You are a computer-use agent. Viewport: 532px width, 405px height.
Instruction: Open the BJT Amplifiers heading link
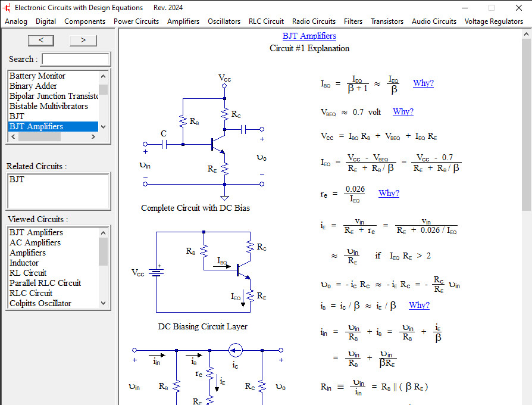click(x=309, y=36)
